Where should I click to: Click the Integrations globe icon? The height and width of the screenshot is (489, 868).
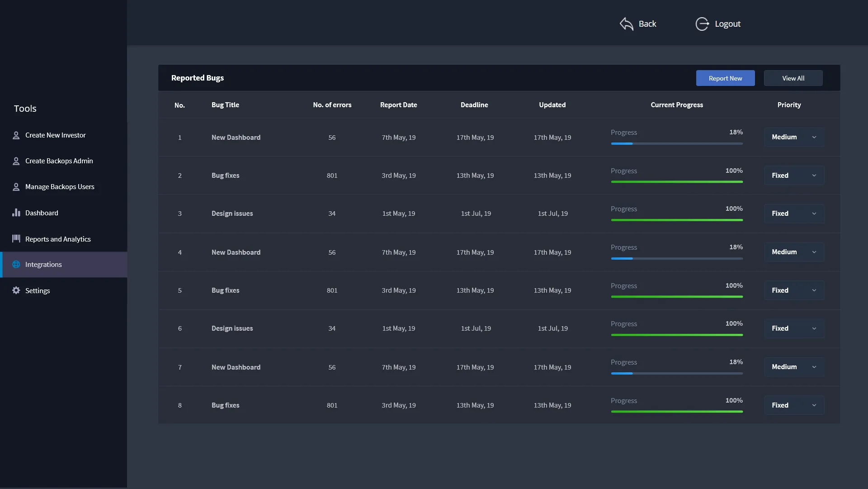click(x=16, y=265)
